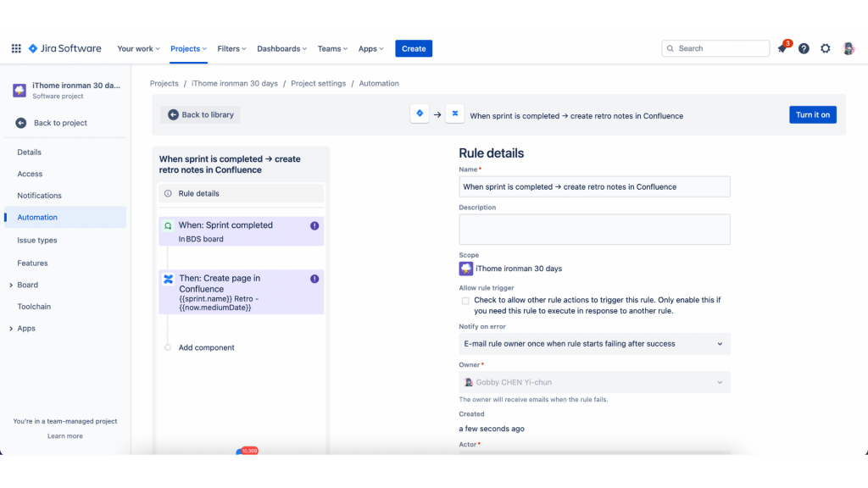The image size is (868, 488).
Task: Click the Turn it on button
Action: click(x=813, y=114)
